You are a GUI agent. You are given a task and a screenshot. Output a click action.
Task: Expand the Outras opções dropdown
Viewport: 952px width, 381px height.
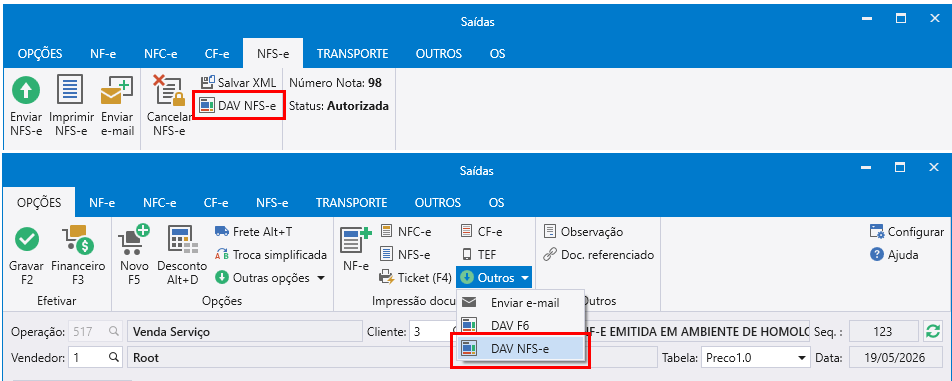(270, 278)
